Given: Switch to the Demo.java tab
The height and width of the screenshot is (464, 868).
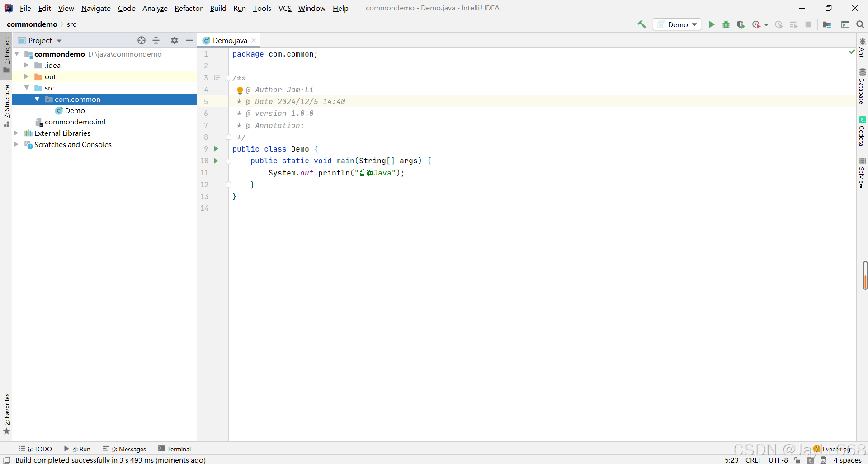Looking at the screenshot, I should point(230,40).
